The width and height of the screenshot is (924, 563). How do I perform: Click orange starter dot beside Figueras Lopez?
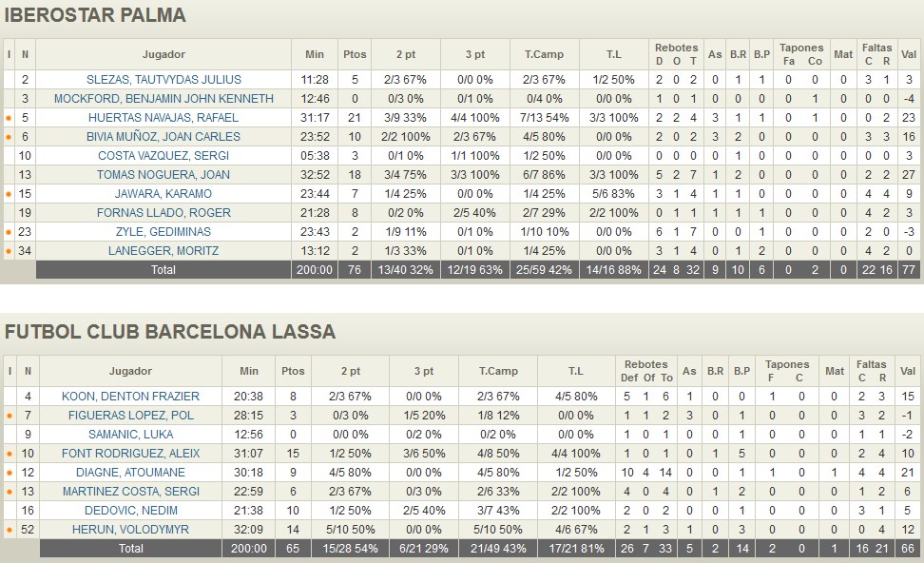point(9,416)
